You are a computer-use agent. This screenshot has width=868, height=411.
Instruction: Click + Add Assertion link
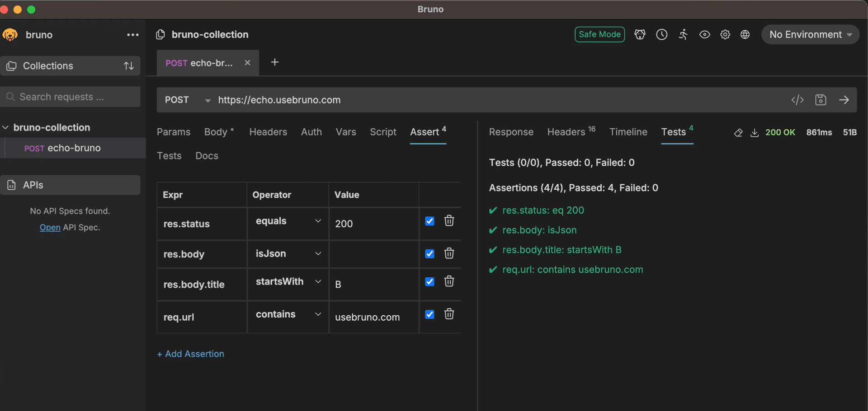190,354
